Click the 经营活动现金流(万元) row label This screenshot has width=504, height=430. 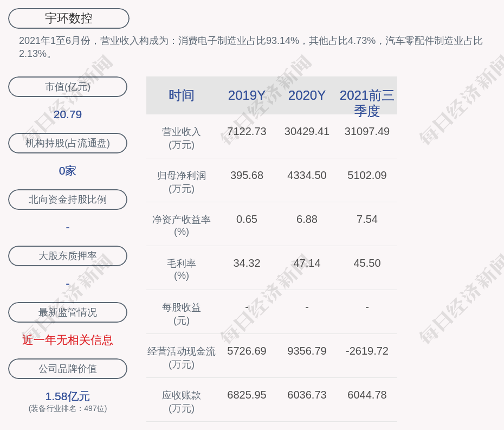[x=182, y=358]
